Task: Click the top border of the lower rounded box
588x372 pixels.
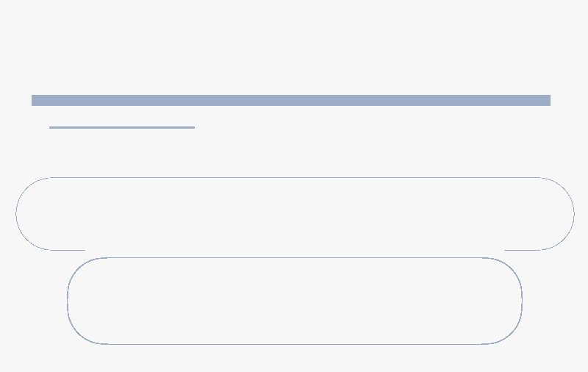Action: coord(294,257)
